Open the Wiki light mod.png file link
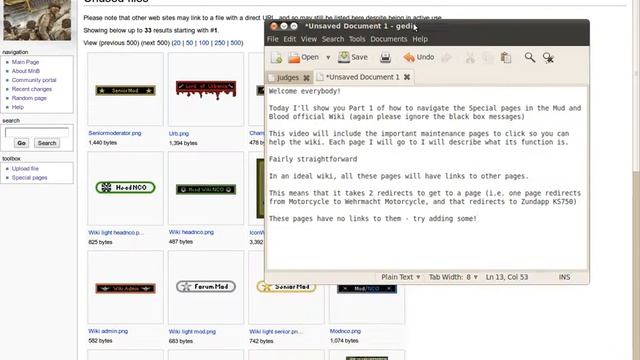This screenshot has width=640, height=360. 192,332
